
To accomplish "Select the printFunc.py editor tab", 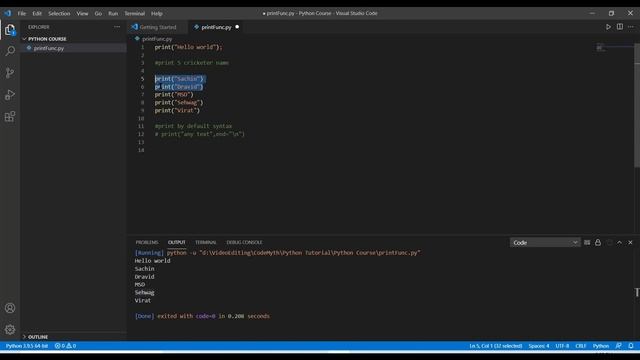I will pyautogui.click(x=216, y=27).
